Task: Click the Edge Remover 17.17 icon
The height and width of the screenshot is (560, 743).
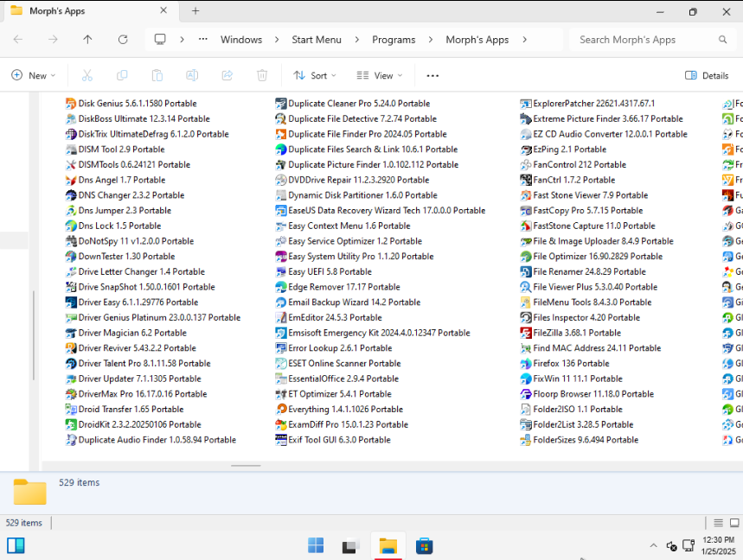Action: [280, 287]
